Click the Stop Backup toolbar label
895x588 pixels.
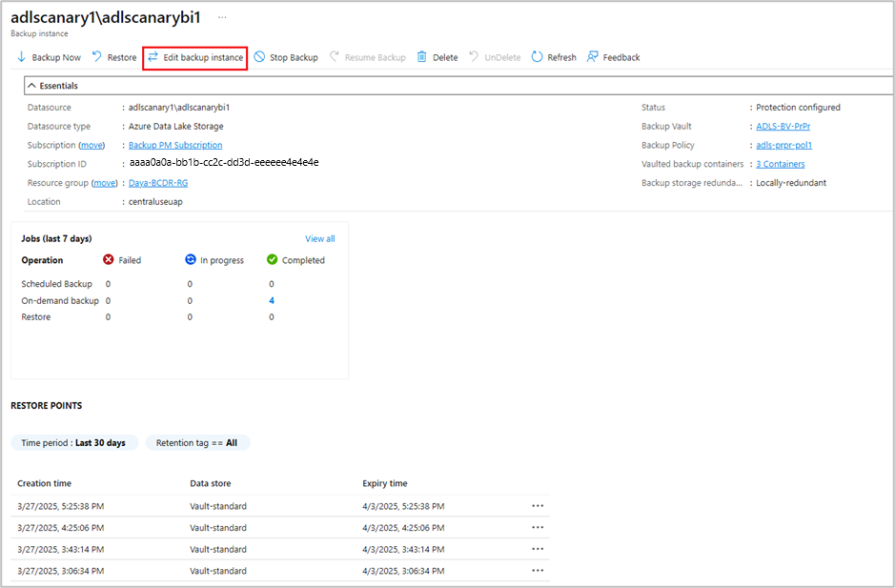click(294, 58)
